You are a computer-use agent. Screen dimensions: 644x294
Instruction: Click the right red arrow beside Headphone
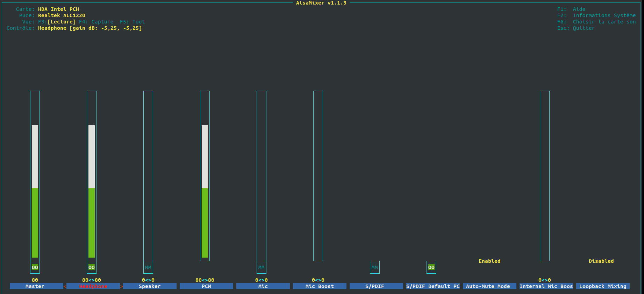122,286
